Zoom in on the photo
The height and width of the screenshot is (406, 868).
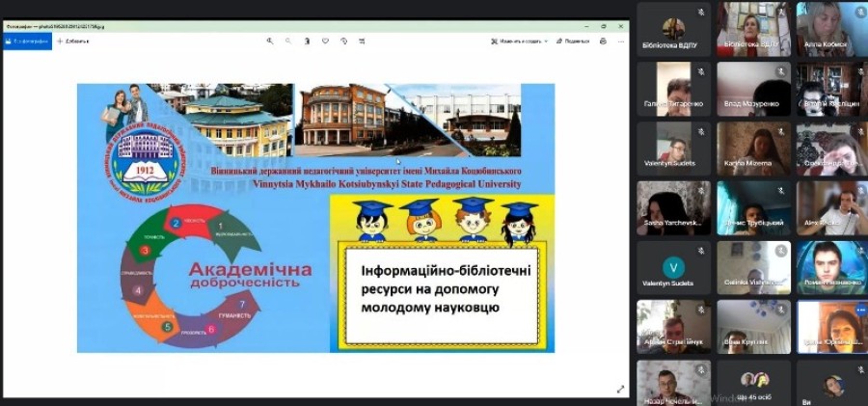(x=270, y=41)
